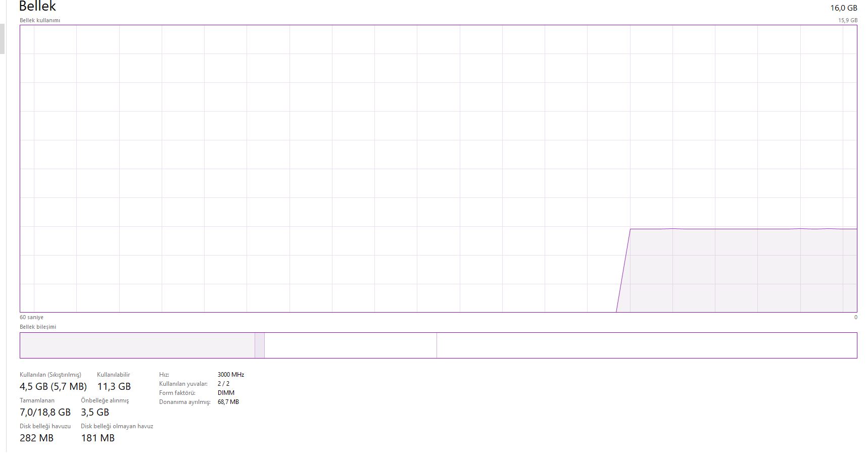Click the 4,5 GB (5,7 MB) used value

tap(53, 386)
